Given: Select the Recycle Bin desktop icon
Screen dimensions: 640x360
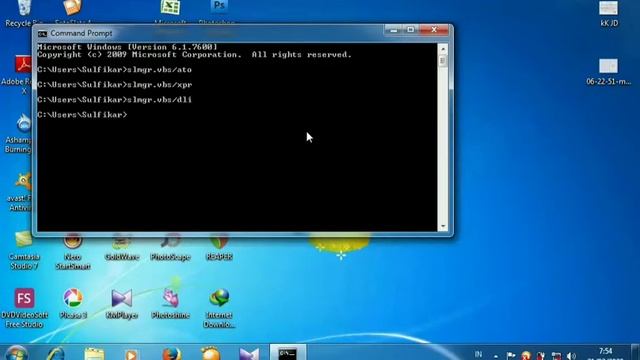Looking at the screenshot, I should pos(24,13).
